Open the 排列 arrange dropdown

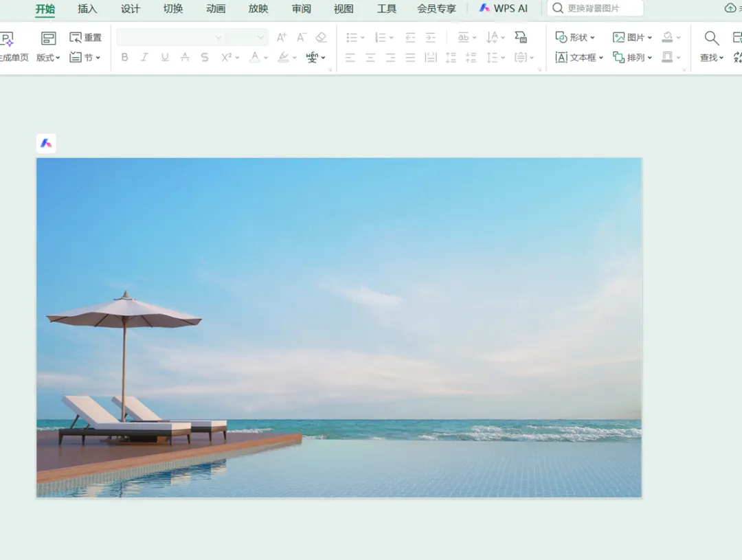tap(632, 57)
